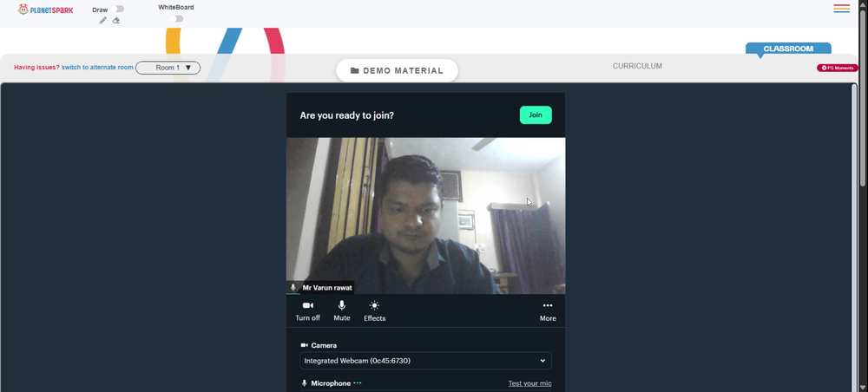Screen dimensions: 868x392
Task: Click the Having issues? text
Action: pos(36,68)
